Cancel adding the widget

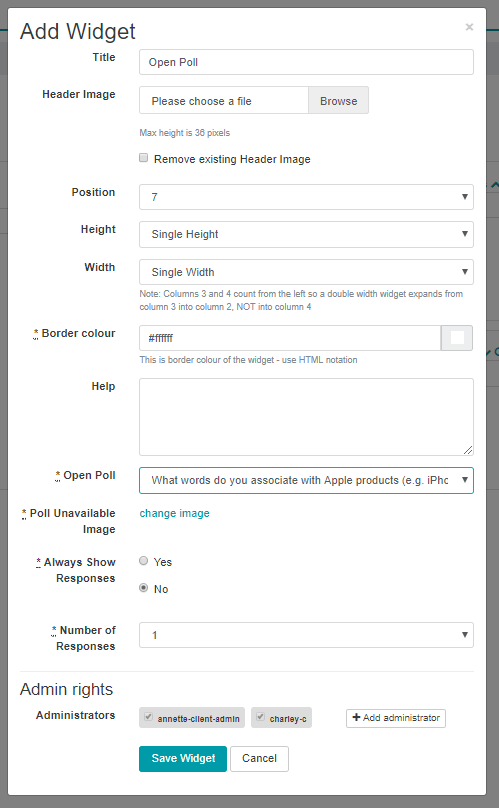coord(259,759)
